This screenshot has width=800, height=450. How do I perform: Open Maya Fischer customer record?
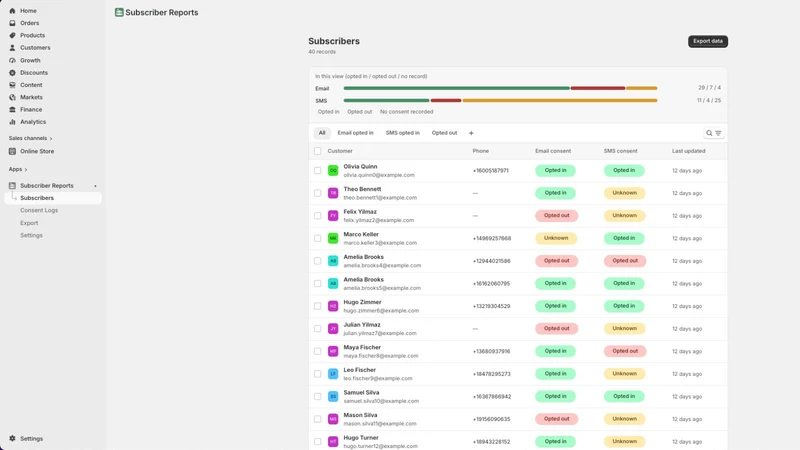tap(362, 347)
